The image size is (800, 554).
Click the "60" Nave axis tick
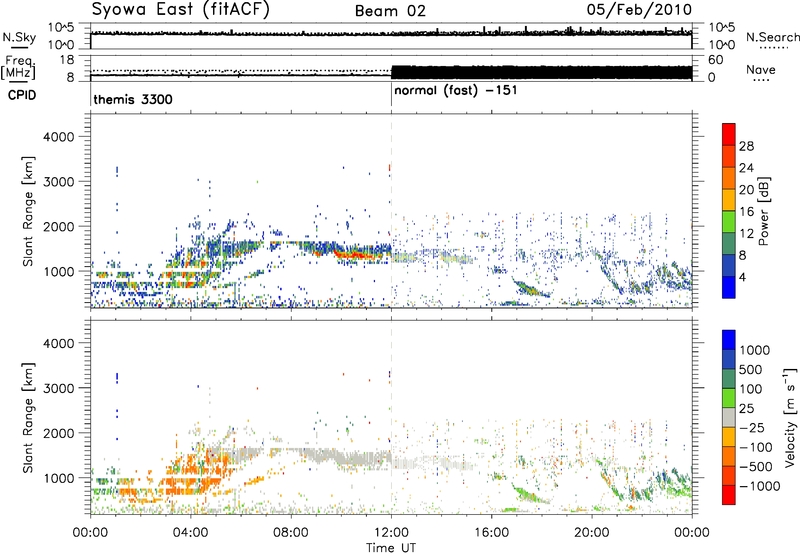pos(716,60)
